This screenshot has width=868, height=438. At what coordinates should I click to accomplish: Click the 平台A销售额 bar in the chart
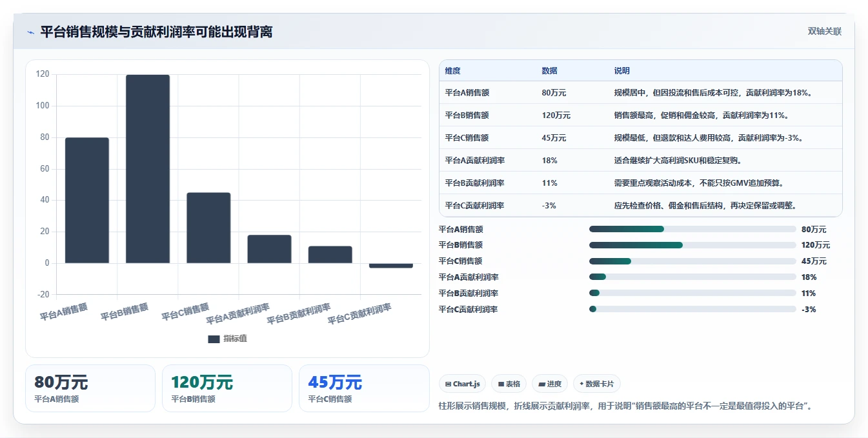click(x=87, y=200)
